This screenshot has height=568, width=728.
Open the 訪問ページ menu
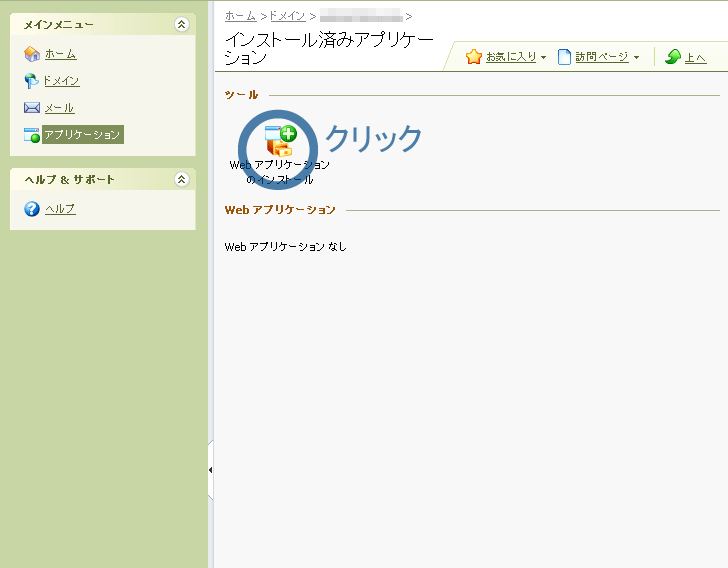[x=602, y=57]
